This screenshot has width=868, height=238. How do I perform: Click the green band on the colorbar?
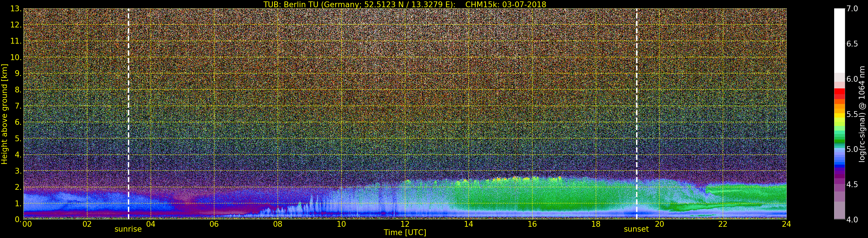point(839,138)
